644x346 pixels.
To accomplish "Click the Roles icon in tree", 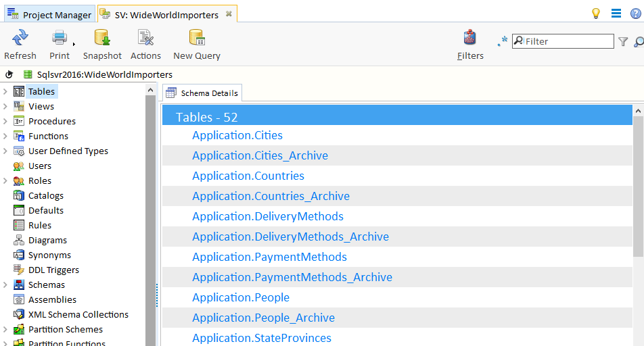I will click(x=18, y=180).
